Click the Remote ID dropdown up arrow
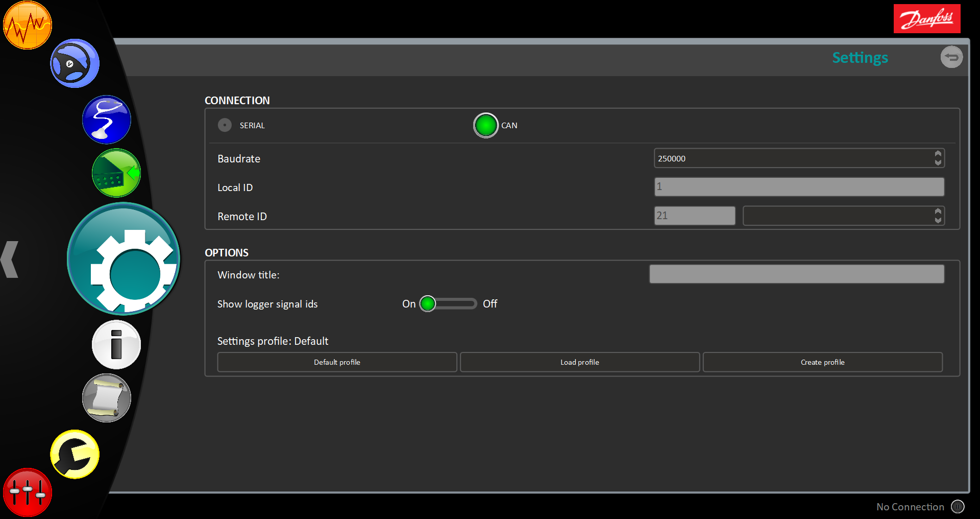The image size is (980, 519). click(938, 211)
